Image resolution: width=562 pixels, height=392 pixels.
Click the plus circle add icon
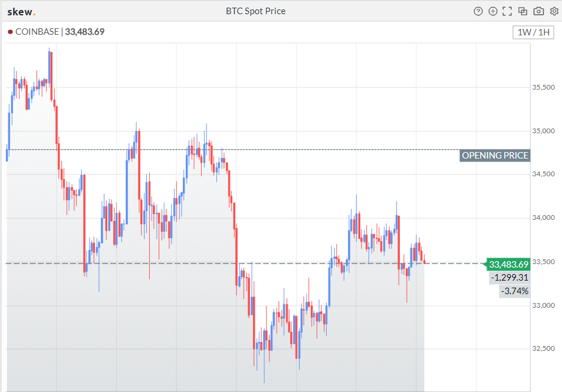[x=493, y=11]
